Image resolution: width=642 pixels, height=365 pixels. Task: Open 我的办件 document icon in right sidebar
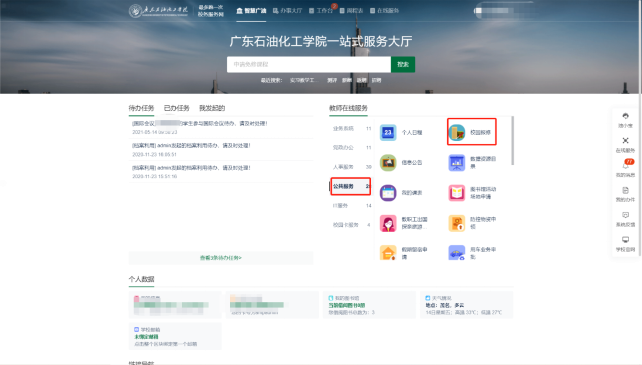(625, 190)
